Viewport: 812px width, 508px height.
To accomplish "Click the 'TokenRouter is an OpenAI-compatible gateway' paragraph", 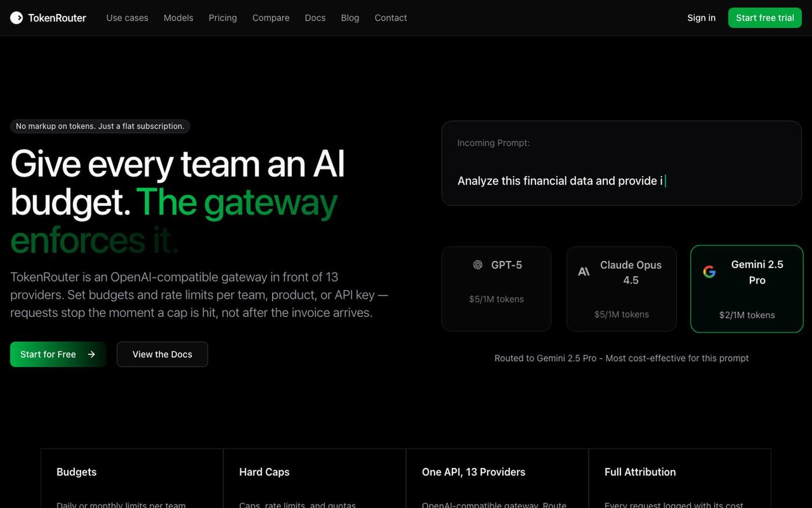I will coord(200,295).
